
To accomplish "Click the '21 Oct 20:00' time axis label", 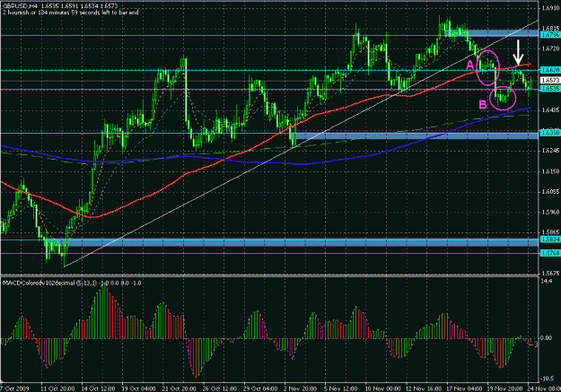I will tap(180, 388).
